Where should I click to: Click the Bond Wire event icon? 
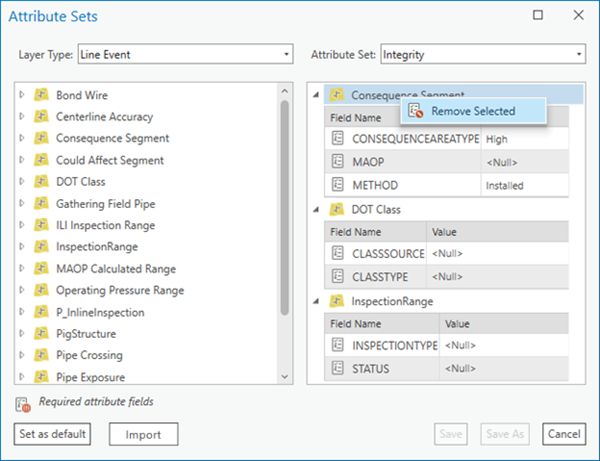click(41, 95)
